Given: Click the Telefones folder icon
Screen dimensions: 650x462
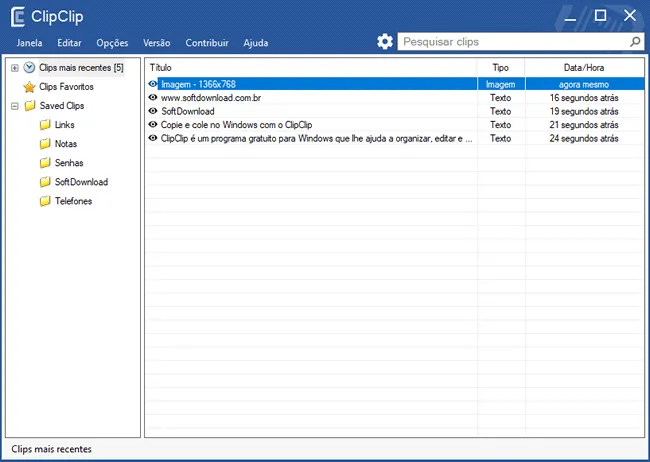Looking at the screenshot, I should pyautogui.click(x=45, y=201).
